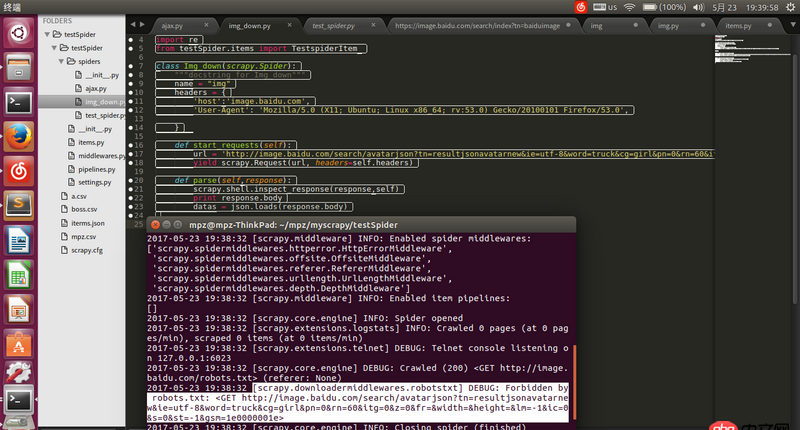Image resolution: width=800 pixels, height=430 pixels.
Task: Open NetEase Cloud Music in the dock
Action: coord(17,170)
